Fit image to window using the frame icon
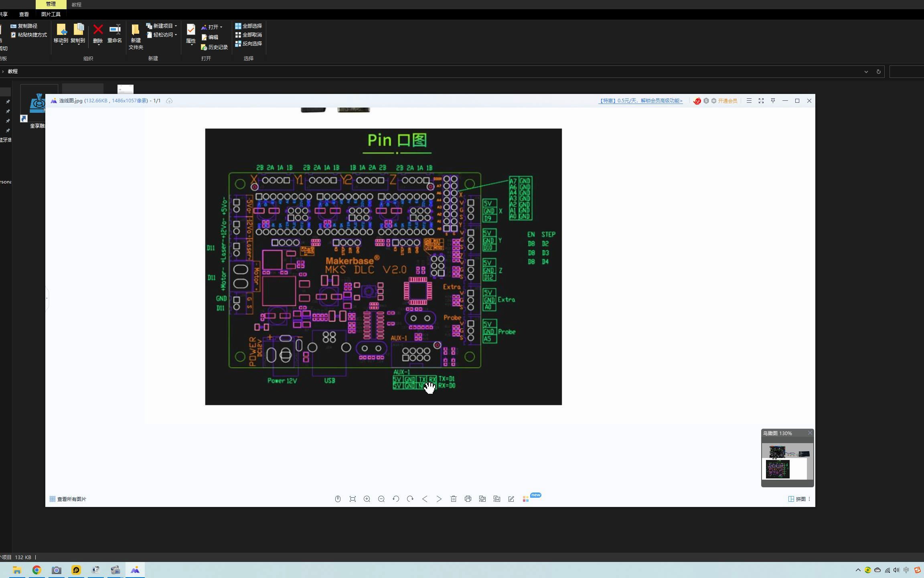 click(x=353, y=499)
